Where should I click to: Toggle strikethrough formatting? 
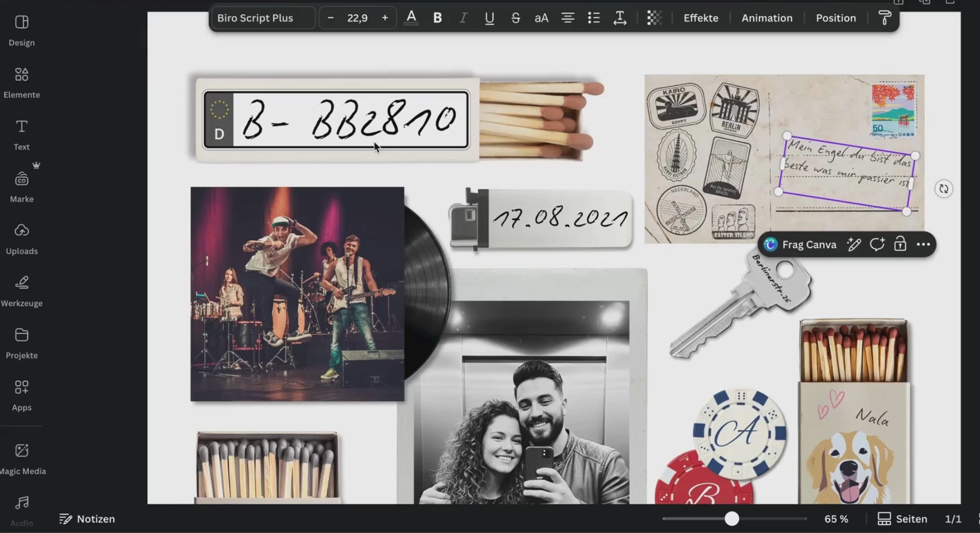515,18
